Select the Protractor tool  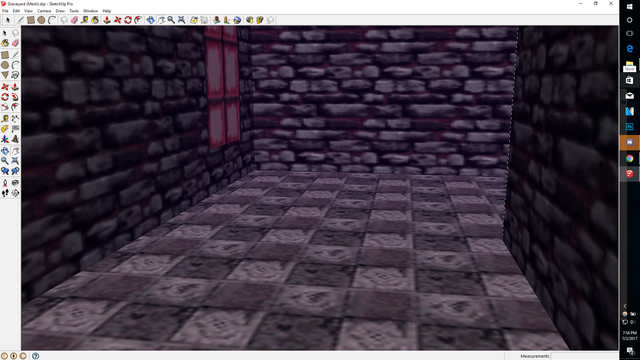click(x=5, y=129)
